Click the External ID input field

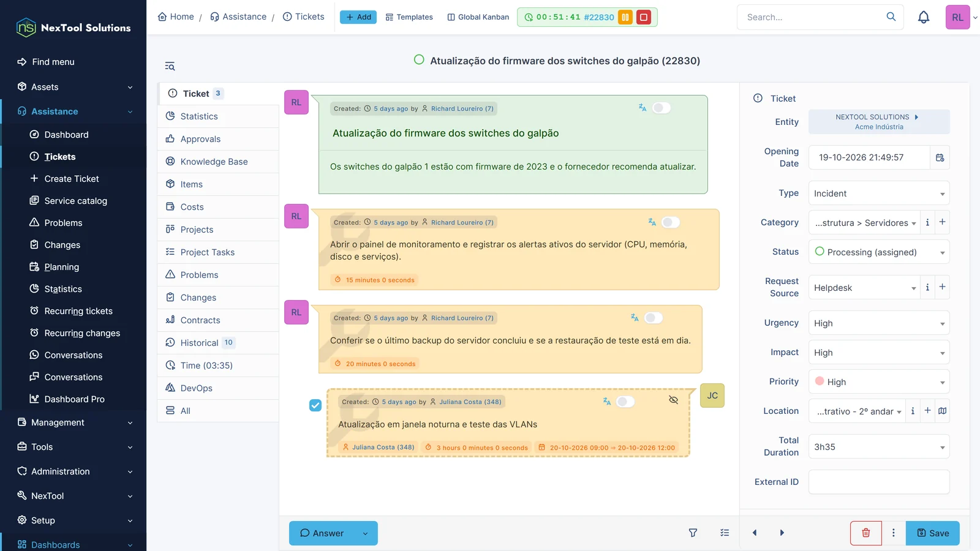879,482
